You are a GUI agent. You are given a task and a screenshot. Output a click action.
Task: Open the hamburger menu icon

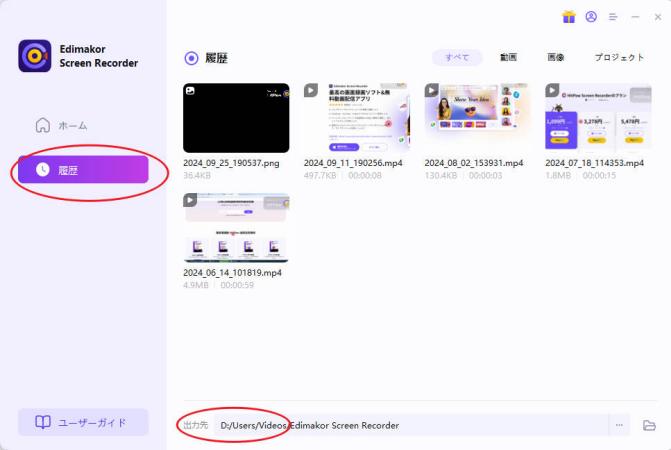point(613,17)
